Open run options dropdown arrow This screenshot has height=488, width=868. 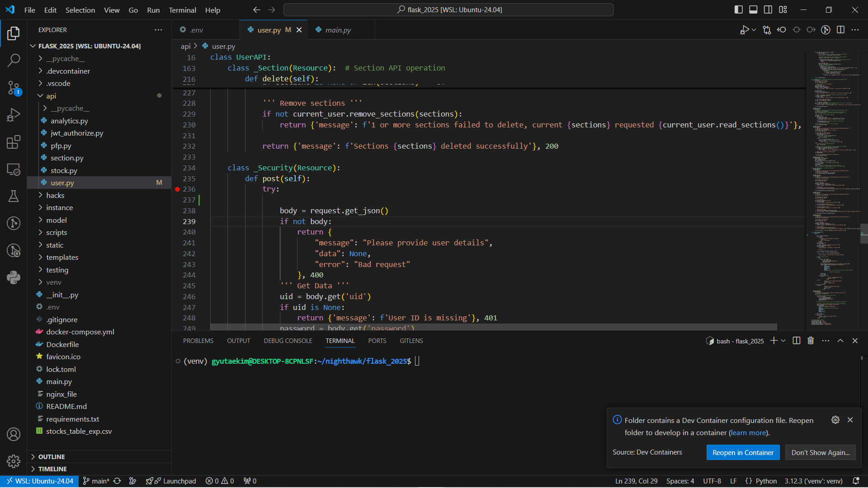point(754,30)
